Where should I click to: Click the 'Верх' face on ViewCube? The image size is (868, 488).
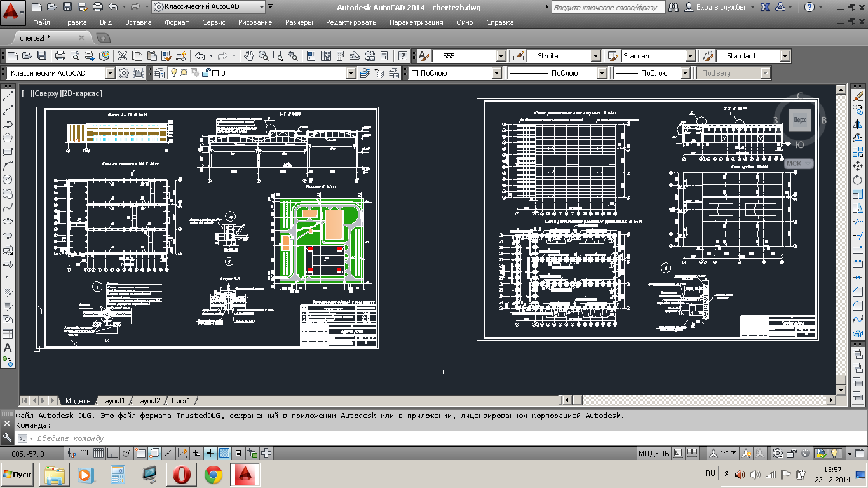pos(799,119)
